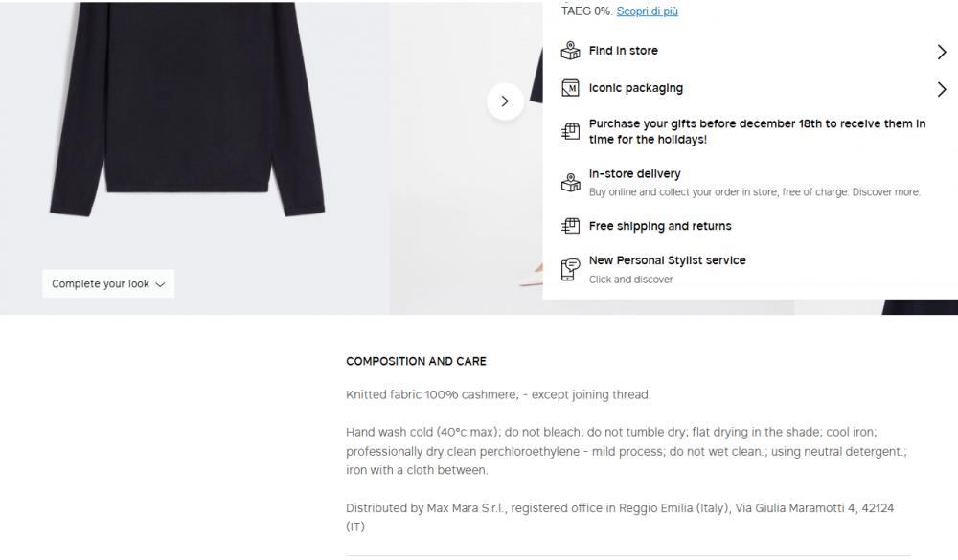Viewport: 958px width, 560px height.
Task: Click the In-store delivery heading text
Action: coord(635,173)
